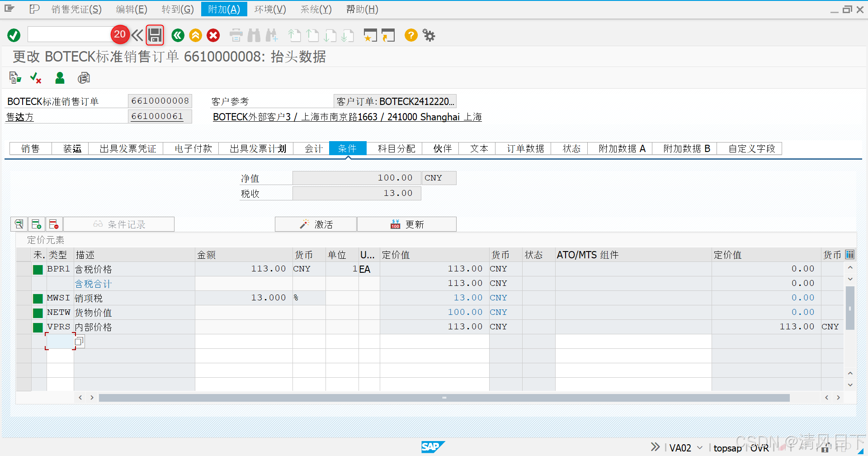Go to first page icon
The width and height of the screenshot is (868, 456).
(294, 35)
